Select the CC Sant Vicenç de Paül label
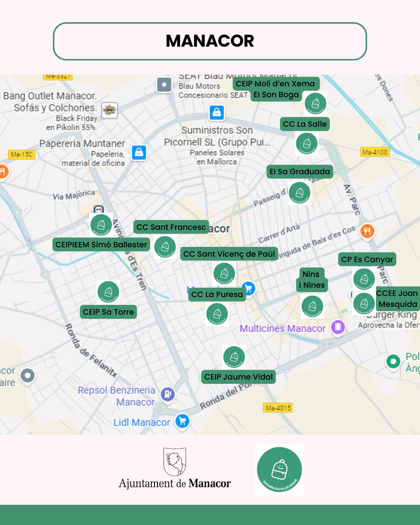420x525 pixels. [229, 254]
